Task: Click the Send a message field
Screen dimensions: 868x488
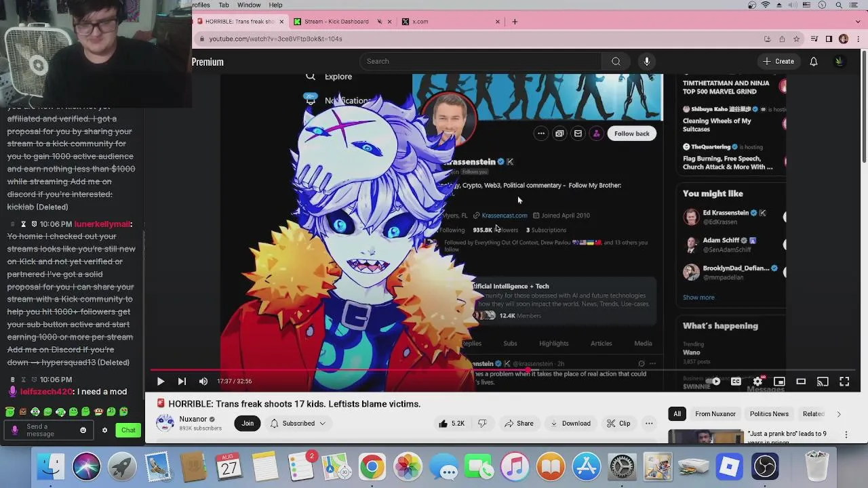Action: pos(50,430)
